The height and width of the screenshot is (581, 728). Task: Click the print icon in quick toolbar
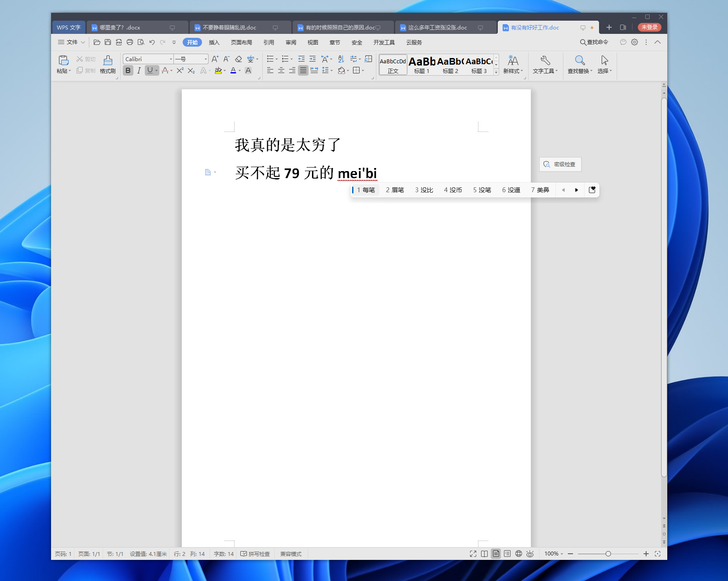(130, 42)
